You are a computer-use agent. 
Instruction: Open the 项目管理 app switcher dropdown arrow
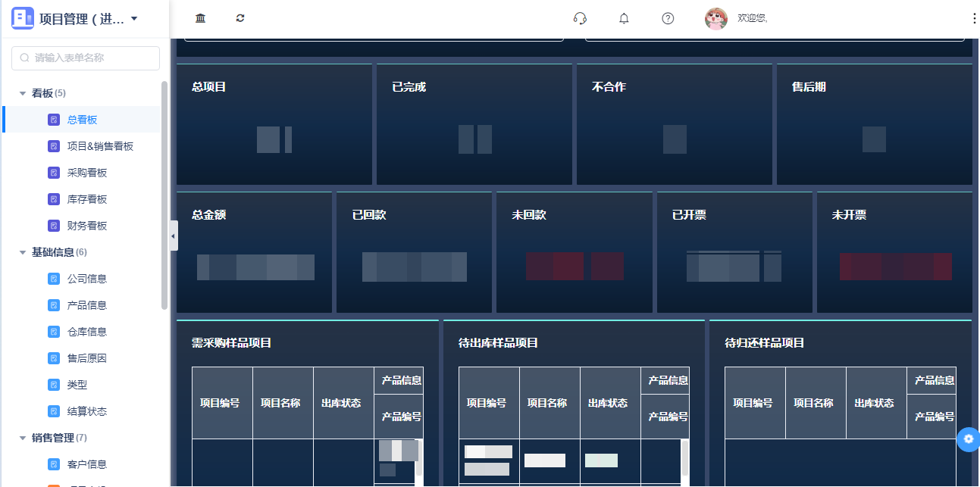[x=134, y=19]
